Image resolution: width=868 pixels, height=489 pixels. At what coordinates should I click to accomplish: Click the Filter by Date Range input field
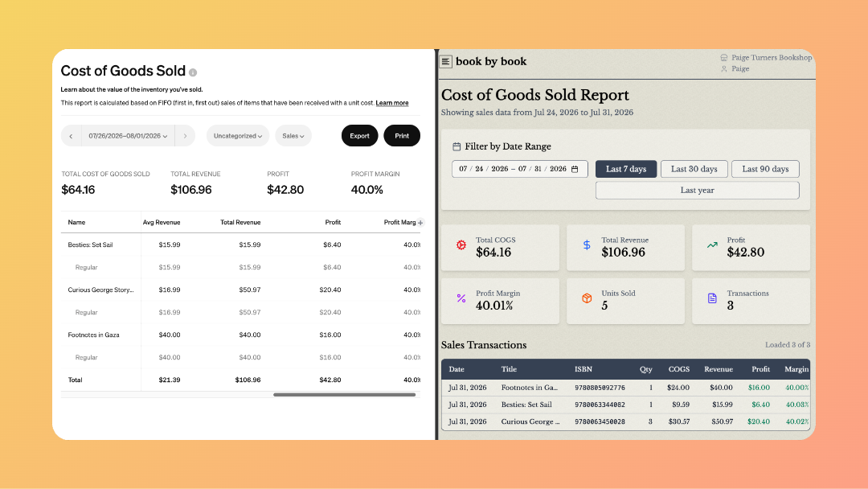click(520, 169)
